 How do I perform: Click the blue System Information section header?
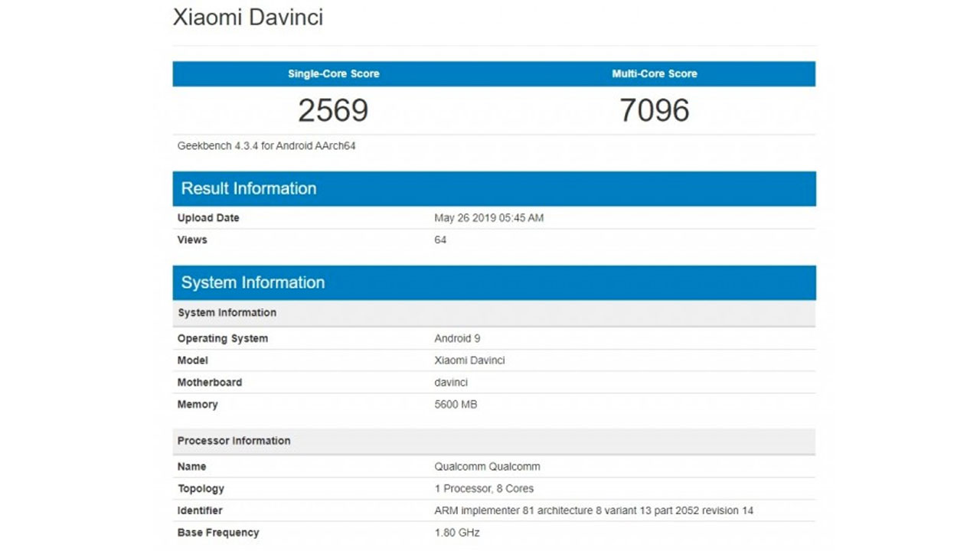(x=494, y=282)
